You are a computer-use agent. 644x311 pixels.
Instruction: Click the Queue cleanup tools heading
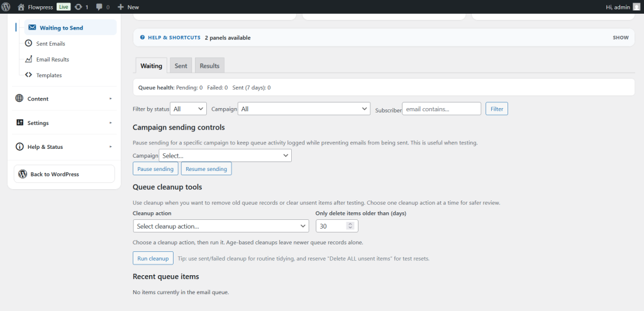point(167,187)
